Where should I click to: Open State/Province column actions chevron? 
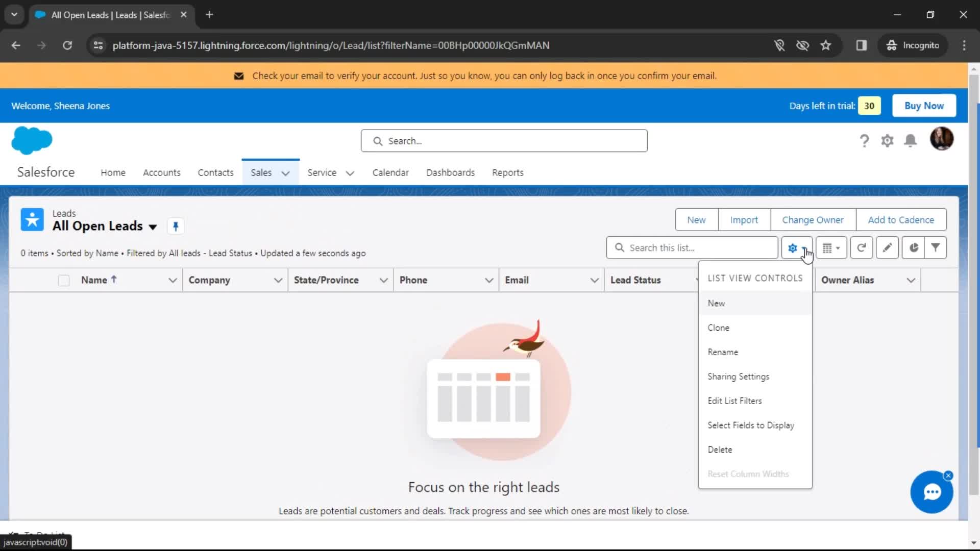tap(384, 280)
